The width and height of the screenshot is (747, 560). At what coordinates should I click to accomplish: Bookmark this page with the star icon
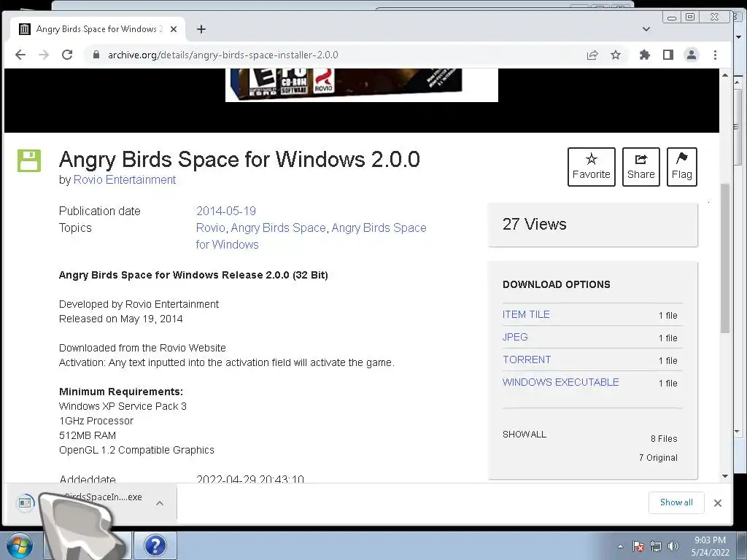click(616, 55)
